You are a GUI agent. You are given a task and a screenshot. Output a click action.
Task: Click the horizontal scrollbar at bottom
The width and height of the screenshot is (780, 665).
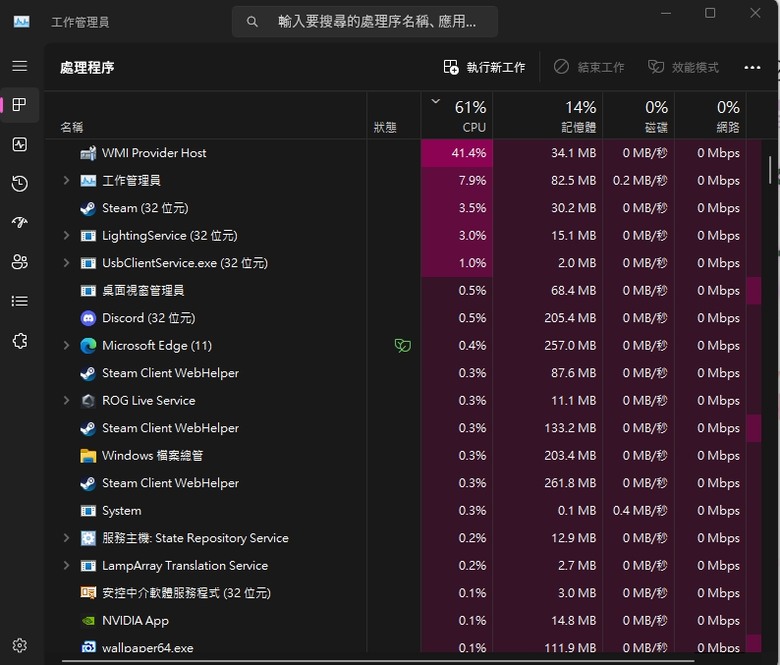pyautogui.click(x=378, y=661)
